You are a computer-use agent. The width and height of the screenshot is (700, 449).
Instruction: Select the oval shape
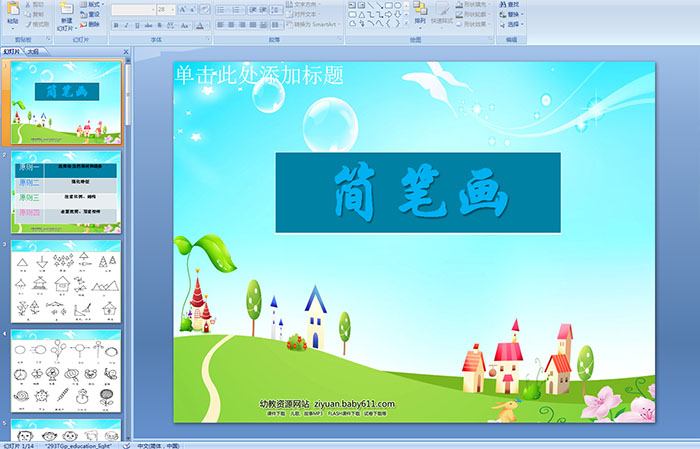(x=397, y=5)
